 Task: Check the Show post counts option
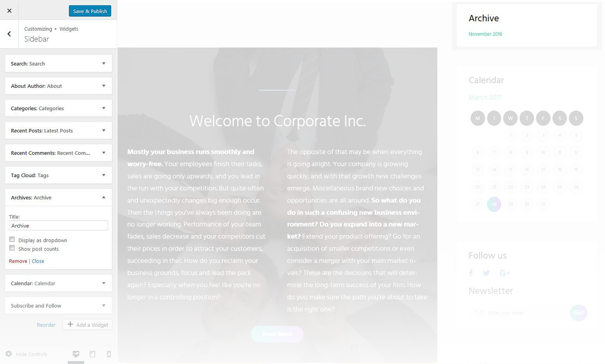pyautogui.click(x=12, y=248)
